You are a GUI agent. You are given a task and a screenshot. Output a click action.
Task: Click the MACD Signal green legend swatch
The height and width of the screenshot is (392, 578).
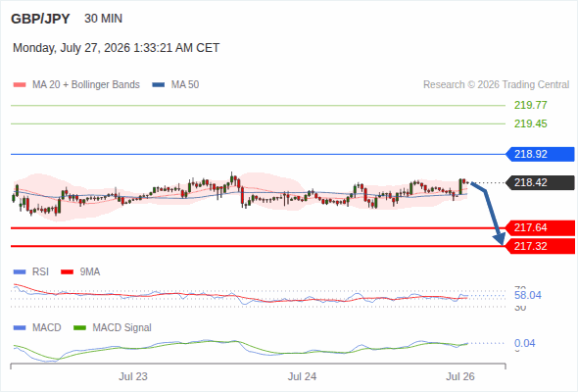pos(79,328)
